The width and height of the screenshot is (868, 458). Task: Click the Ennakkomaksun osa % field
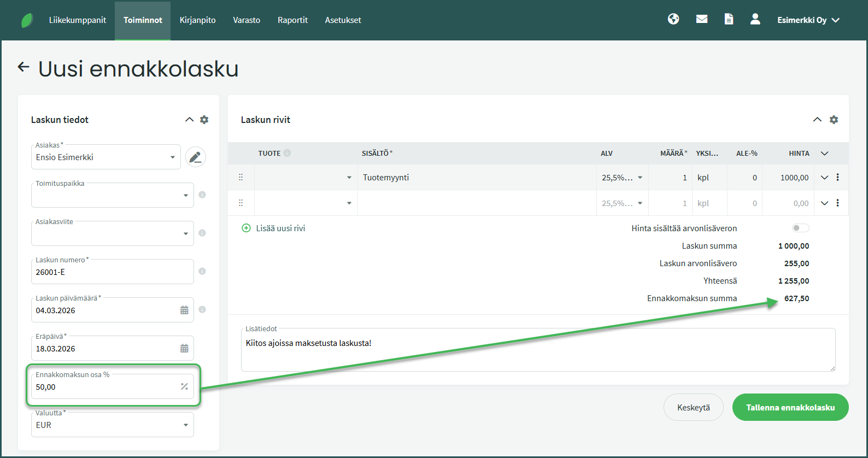(113, 386)
